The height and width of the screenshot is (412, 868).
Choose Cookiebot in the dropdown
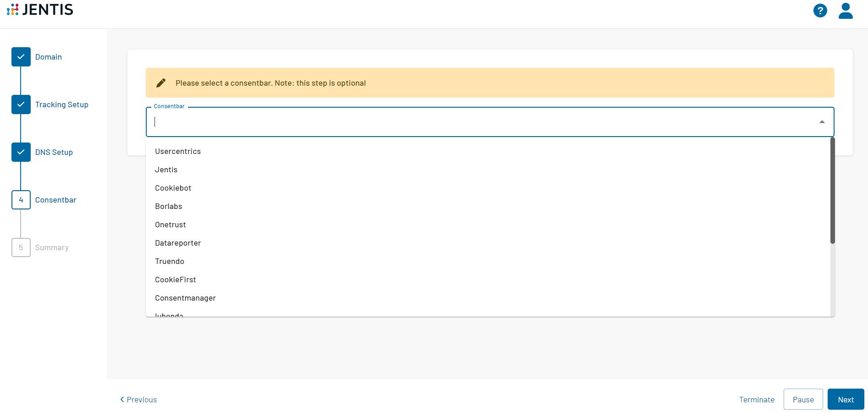tap(173, 188)
